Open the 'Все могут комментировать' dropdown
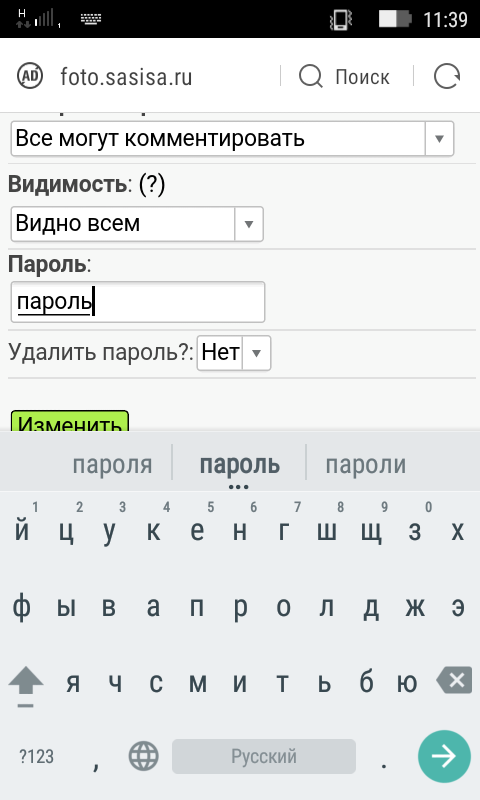The width and height of the screenshot is (480, 800). (232, 138)
